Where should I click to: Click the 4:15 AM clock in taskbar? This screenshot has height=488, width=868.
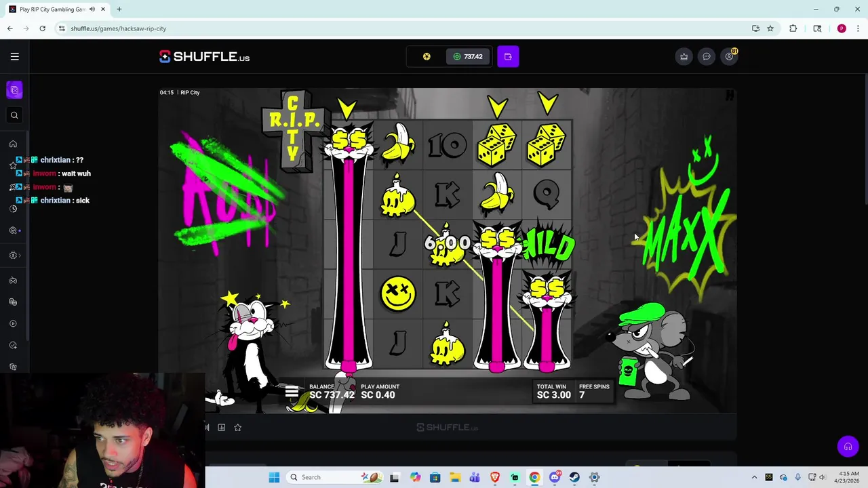coord(848,477)
